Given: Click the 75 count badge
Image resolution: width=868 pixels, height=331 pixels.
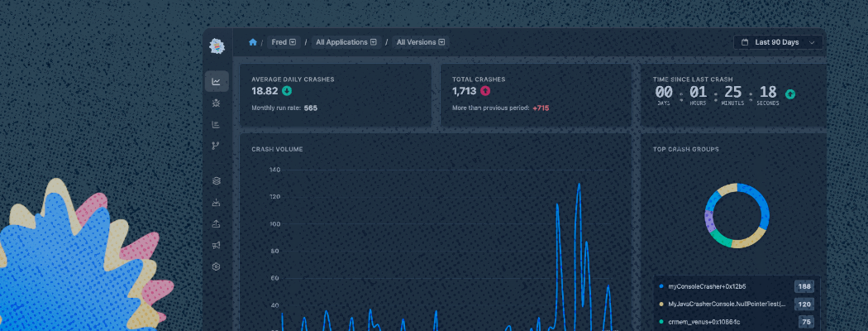Looking at the screenshot, I should 806,322.
